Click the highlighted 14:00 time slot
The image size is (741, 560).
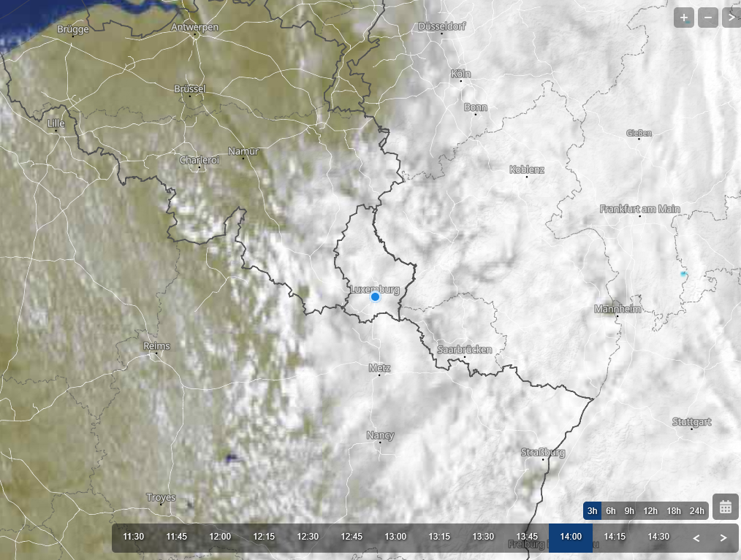point(571,537)
